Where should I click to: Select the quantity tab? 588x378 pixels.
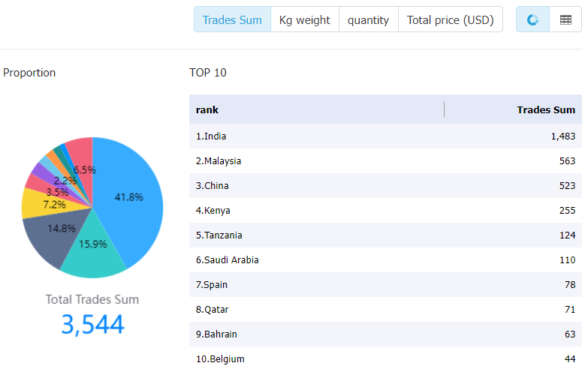click(x=368, y=19)
